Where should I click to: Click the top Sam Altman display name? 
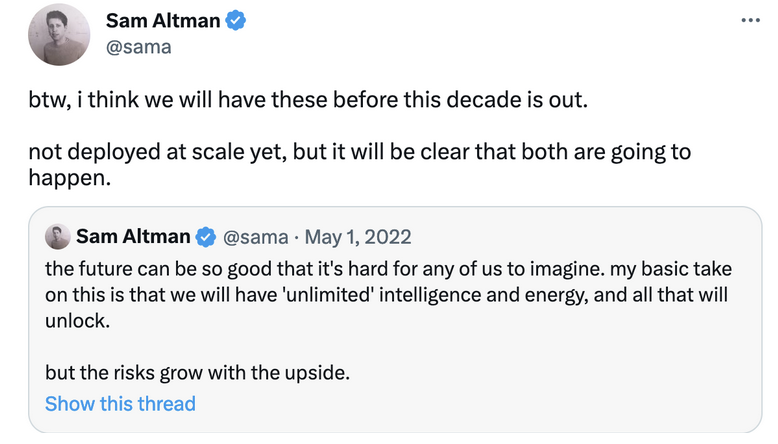pos(163,21)
